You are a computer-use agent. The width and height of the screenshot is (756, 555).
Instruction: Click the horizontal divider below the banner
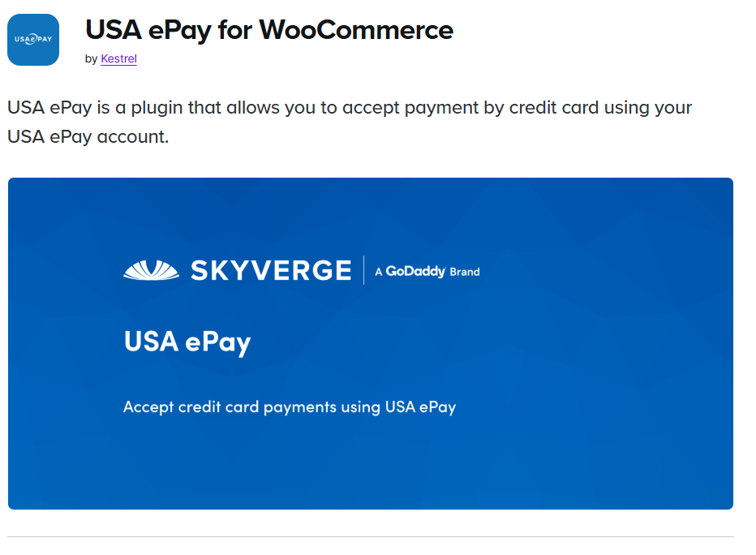370,536
